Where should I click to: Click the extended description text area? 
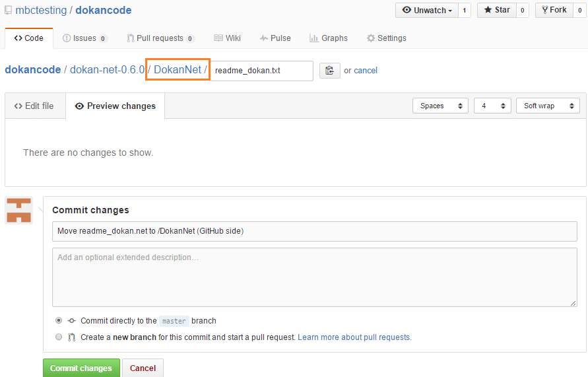[x=314, y=277]
